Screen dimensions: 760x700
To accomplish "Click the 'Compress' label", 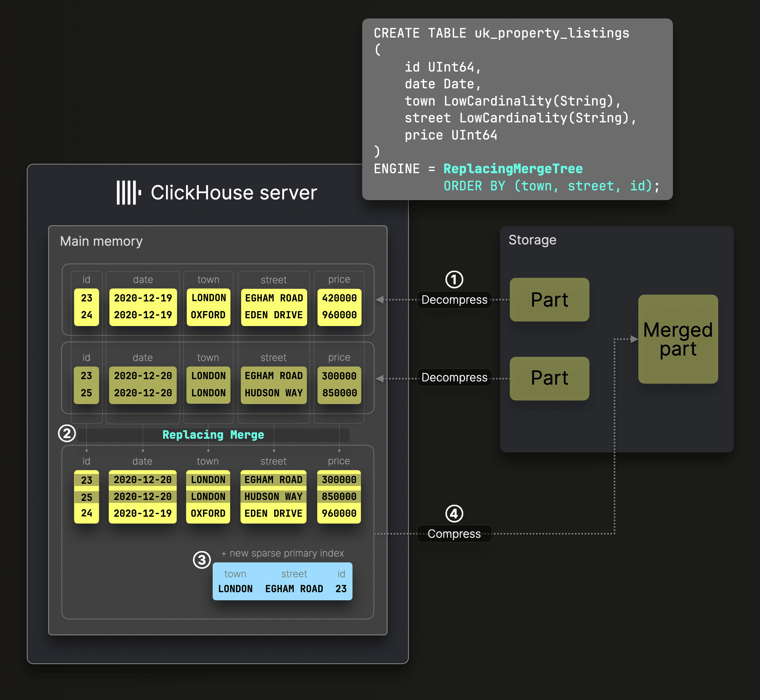I will click(x=454, y=534).
